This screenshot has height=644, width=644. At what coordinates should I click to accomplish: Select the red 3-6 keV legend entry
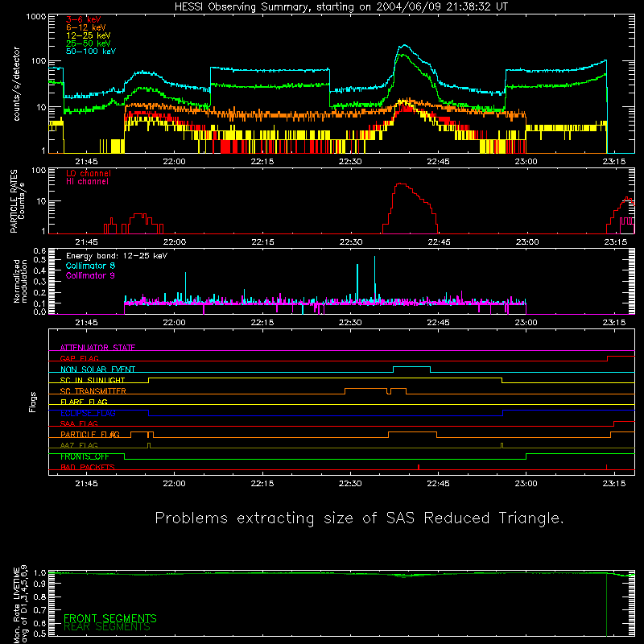click(84, 19)
